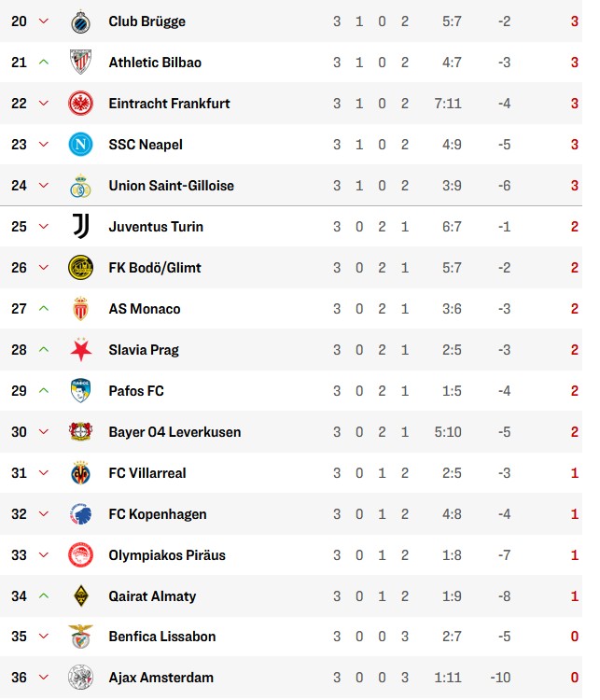Open the FC Kopenhagen team link
The image size is (600, 700).
(158, 514)
